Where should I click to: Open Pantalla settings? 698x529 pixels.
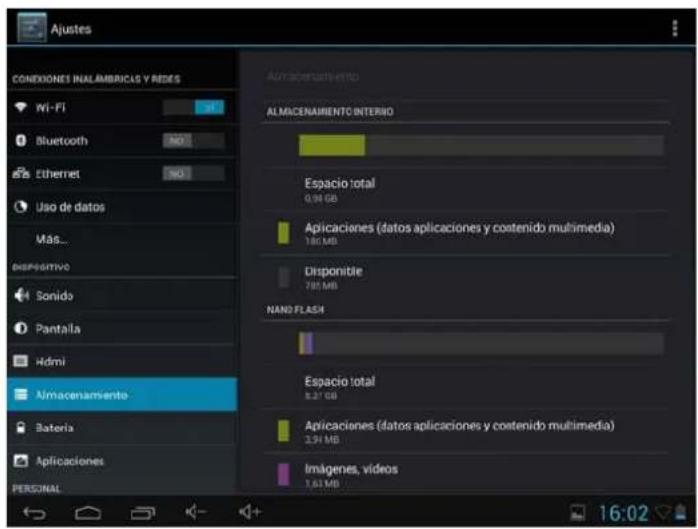click(x=122, y=329)
